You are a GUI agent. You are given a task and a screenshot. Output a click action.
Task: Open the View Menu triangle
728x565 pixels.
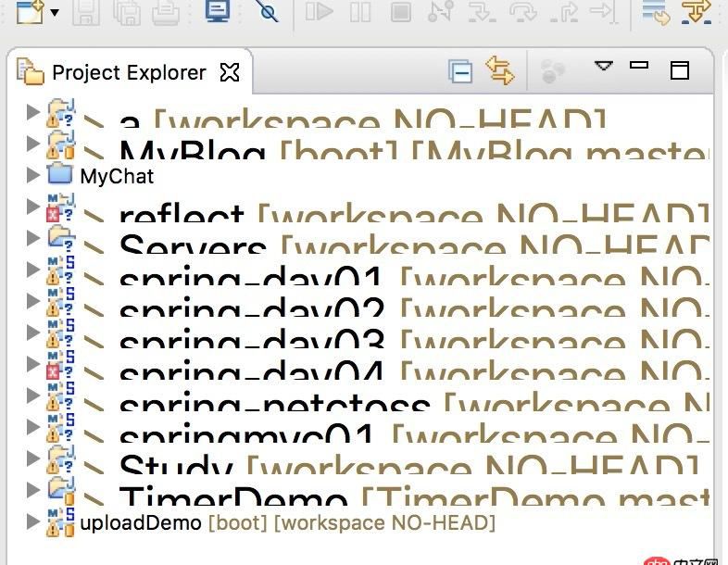[x=604, y=66]
